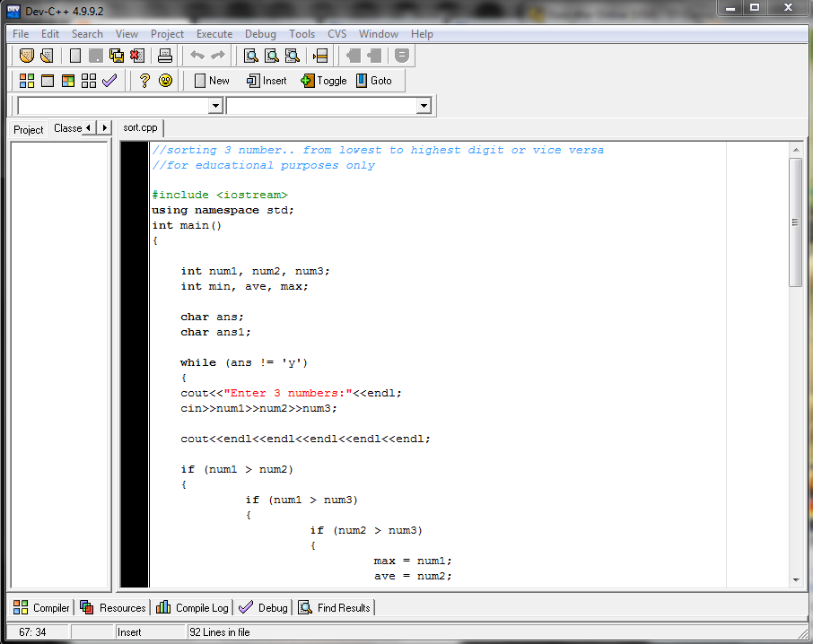Open the Compile Log bottom tab

(192, 608)
